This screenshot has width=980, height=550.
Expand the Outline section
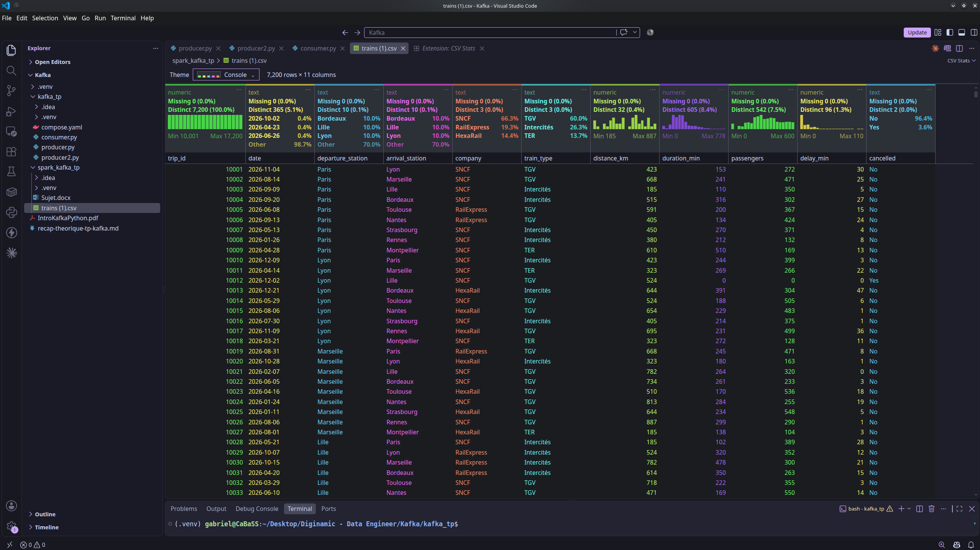[x=45, y=514]
